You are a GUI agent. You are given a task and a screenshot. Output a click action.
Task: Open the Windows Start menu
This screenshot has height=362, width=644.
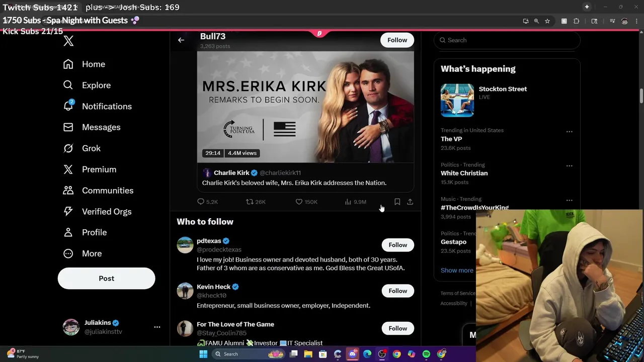pyautogui.click(x=203, y=354)
